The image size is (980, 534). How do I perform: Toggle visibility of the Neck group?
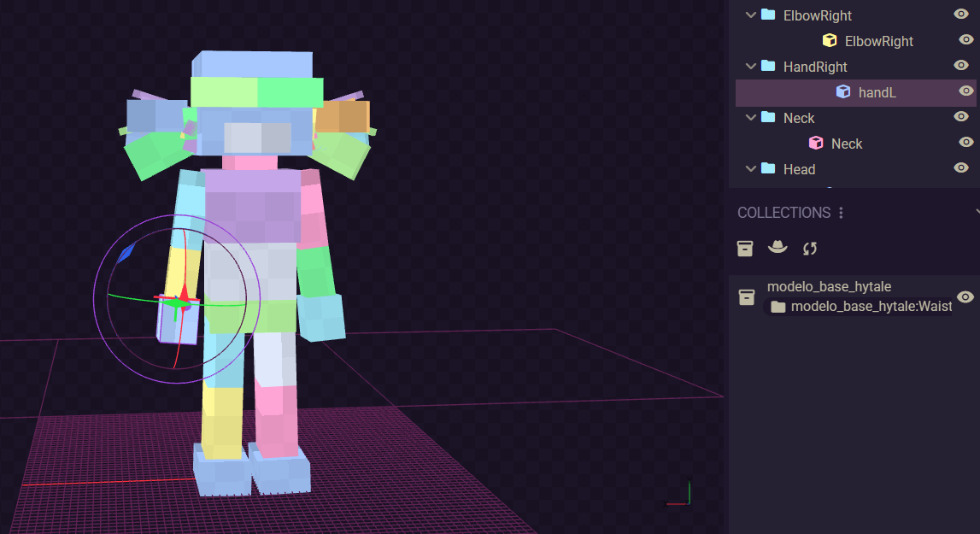pos(960,116)
